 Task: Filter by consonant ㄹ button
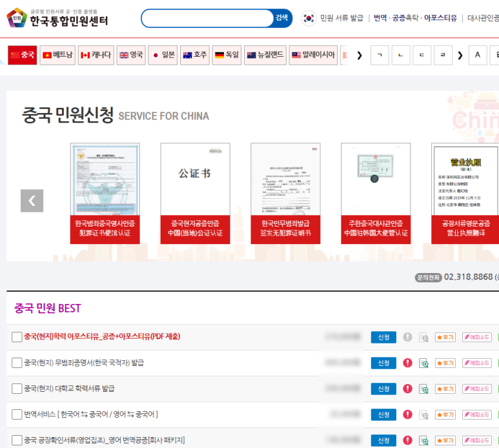(443, 55)
